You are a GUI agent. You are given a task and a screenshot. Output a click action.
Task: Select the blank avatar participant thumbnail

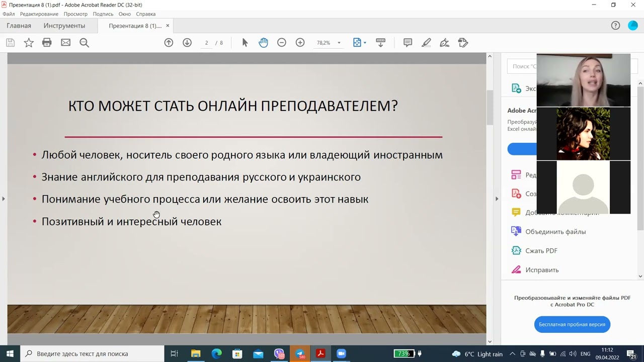[x=584, y=188]
